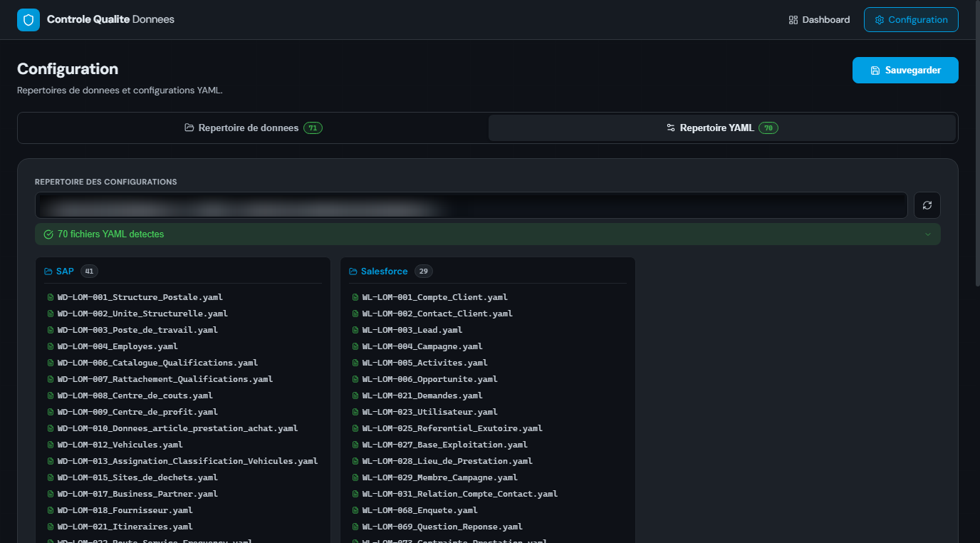Click the Sauvegarder button

[905, 70]
